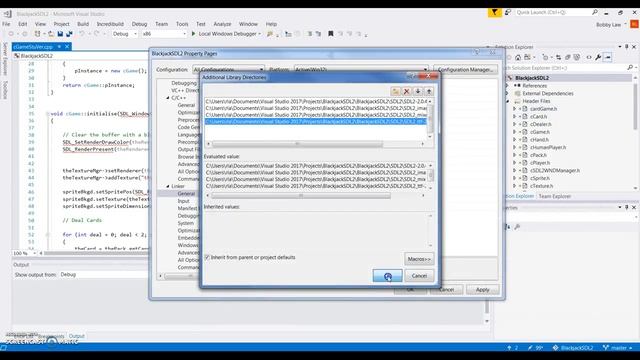Screen dimensions: 640x360
Task: Click the bookmark toolbar icon
Action: 331,34
